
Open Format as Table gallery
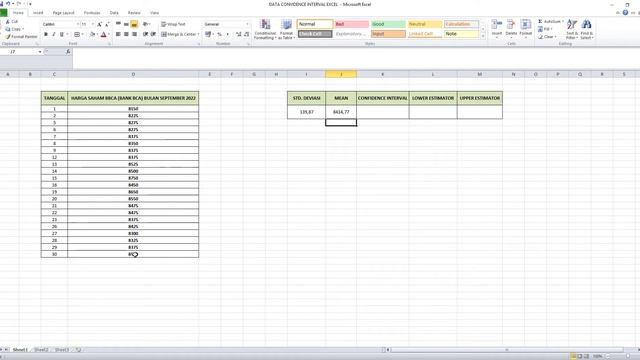point(287,29)
